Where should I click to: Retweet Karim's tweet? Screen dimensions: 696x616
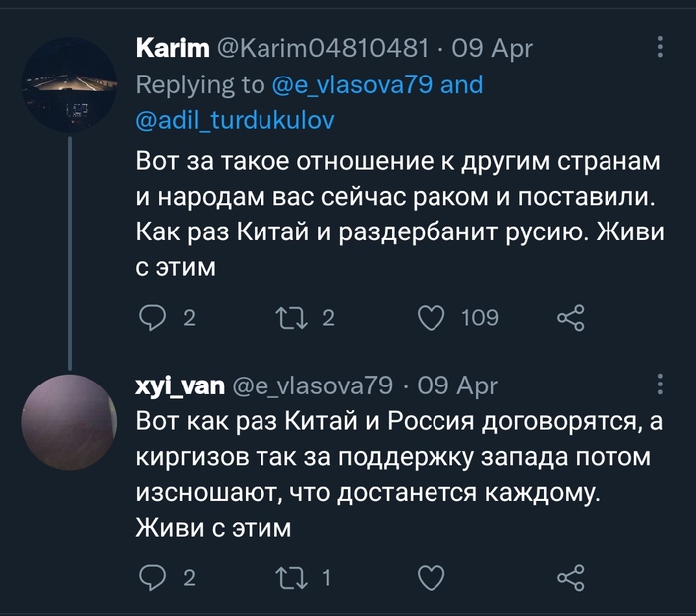pyautogui.click(x=289, y=318)
